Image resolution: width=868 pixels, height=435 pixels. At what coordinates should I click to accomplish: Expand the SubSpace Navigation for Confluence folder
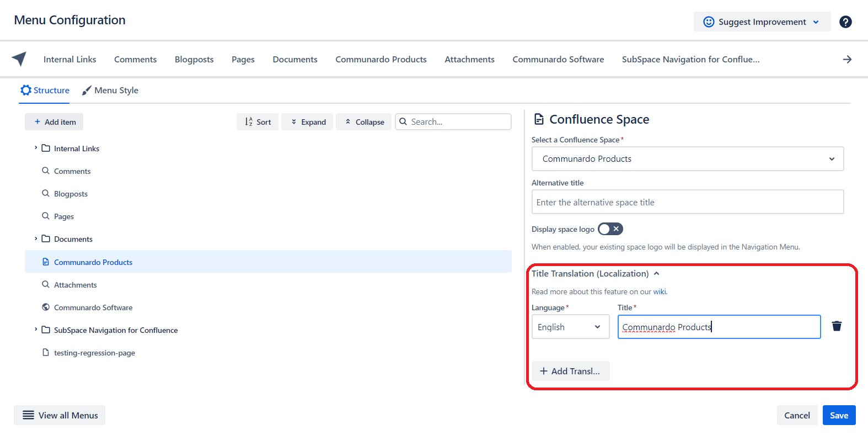[x=36, y=330]
